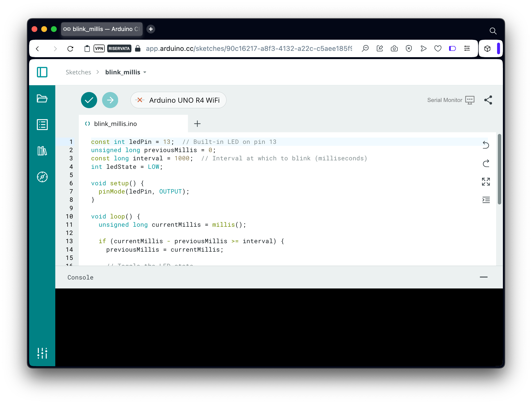Open the Arduino UNO R4 WiFi board selector
This screenshot has height=404, width=532.
[x=178, y=100]
